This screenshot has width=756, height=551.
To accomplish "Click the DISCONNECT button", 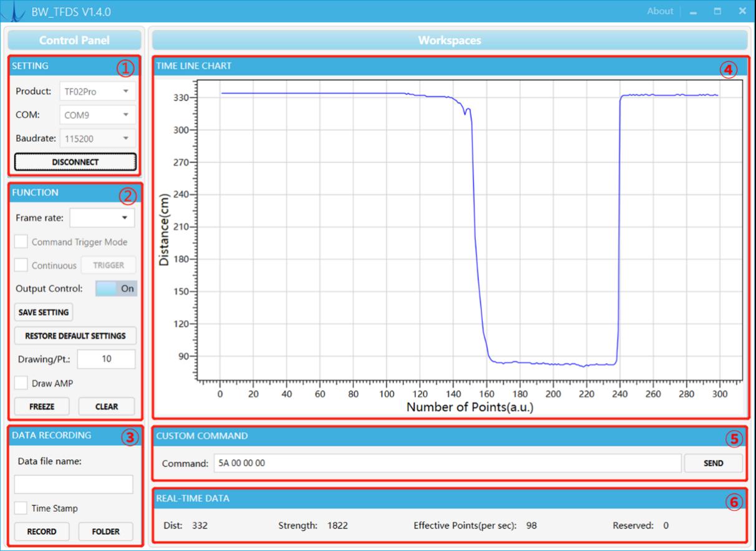I will pyautogui.click(x=75, y=162).
